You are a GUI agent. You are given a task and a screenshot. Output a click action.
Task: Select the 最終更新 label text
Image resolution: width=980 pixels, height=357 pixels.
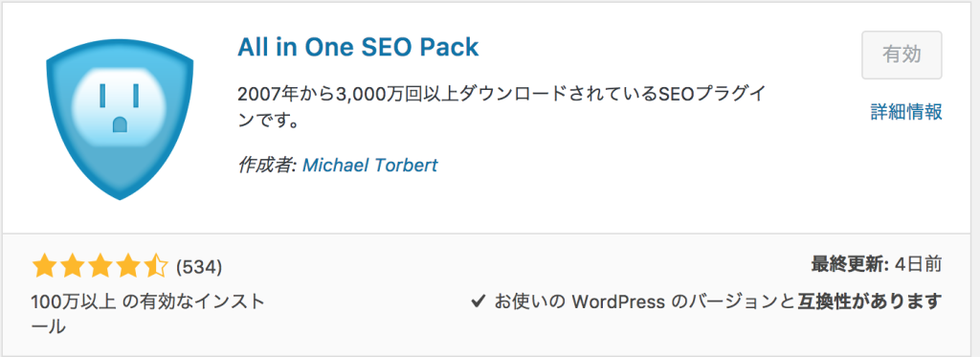tap(850, 264)
